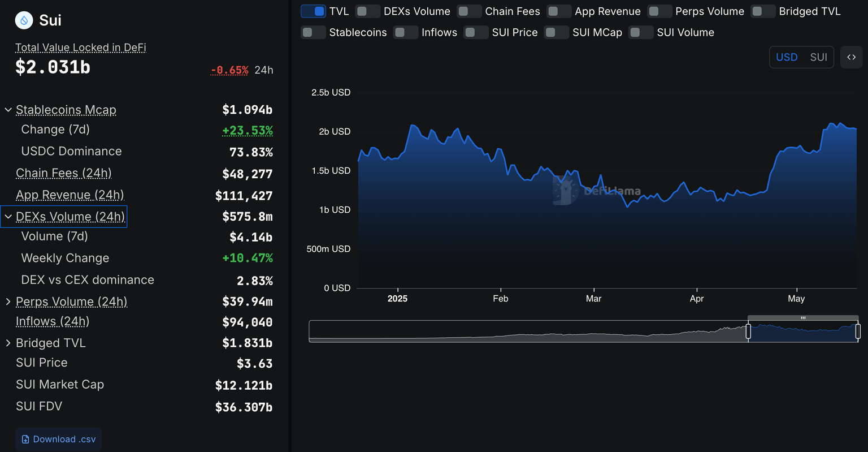Toggle the TVL chart series
Screen dimensions: 868x452
(x=314, y=11)
